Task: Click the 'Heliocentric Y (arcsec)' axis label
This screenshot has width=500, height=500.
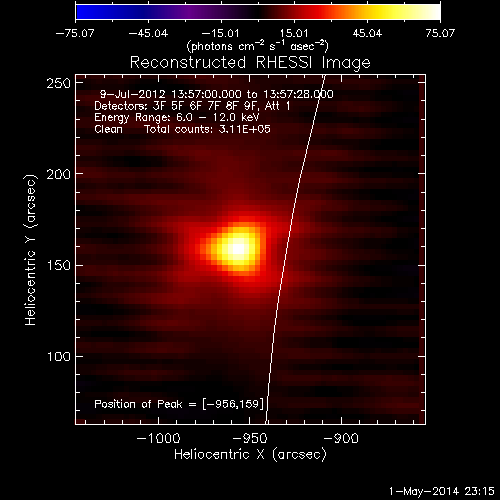Action: (30, 250)
